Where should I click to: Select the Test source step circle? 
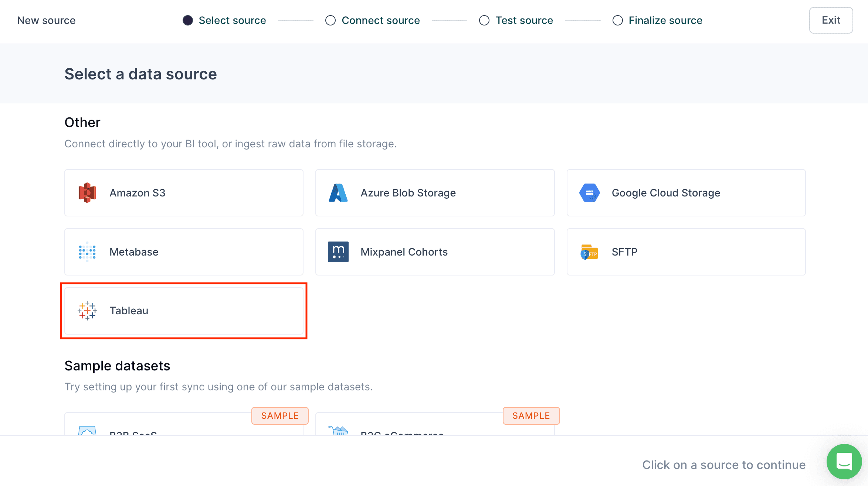[x=484, y=20]
